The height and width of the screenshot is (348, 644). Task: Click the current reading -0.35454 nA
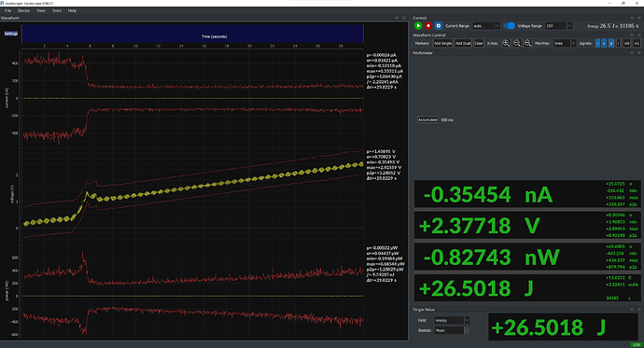point(488,194)
